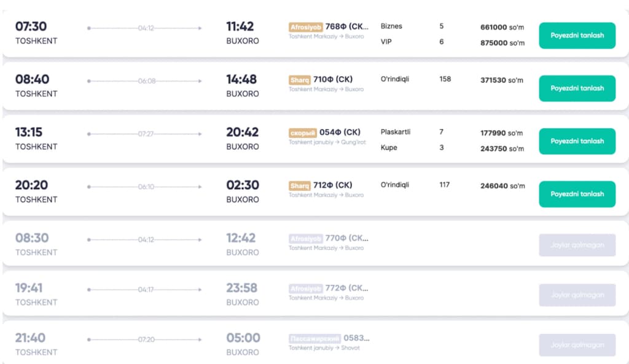
Task: Click the скорый badge on train 054Ф
Action: pos(302,133)
